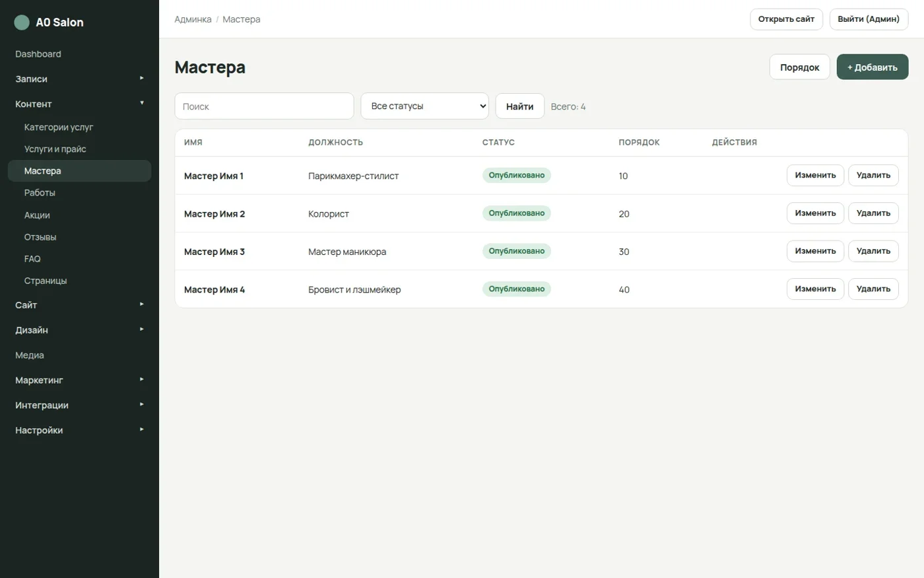This screenshot has width=924, height=578.
Task: Open Услуги и прайс page
Action: point(79,149)
